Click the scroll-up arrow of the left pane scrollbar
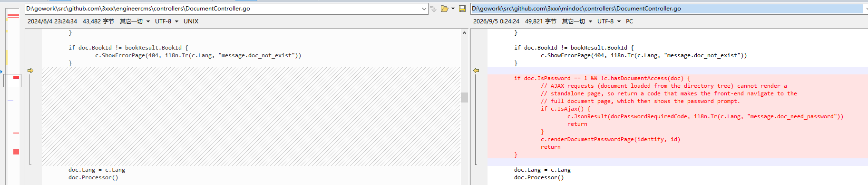 [x=464, y=33]
